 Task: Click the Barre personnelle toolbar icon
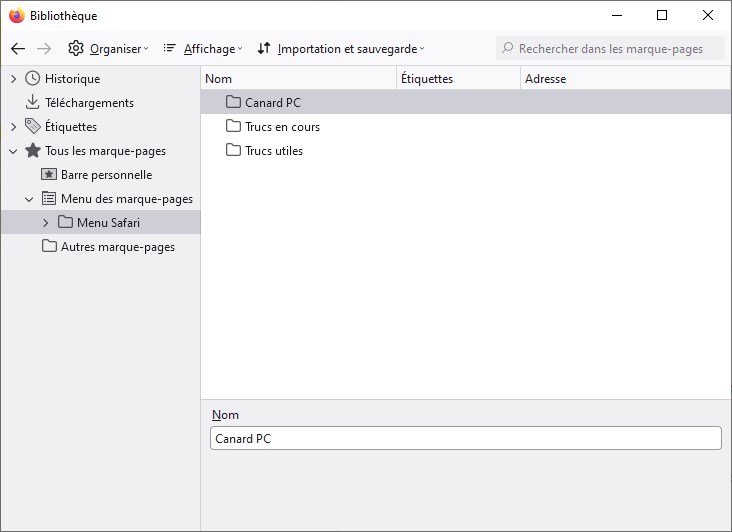49,175
